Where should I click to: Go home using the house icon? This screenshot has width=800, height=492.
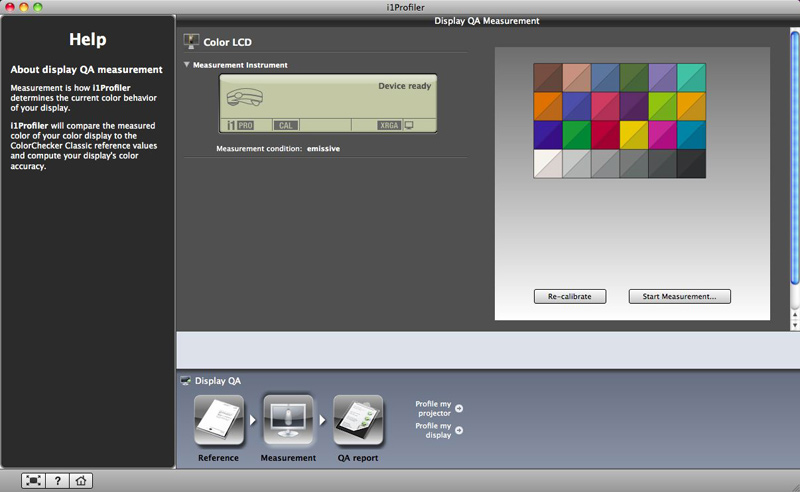click(x=81, y=480)
